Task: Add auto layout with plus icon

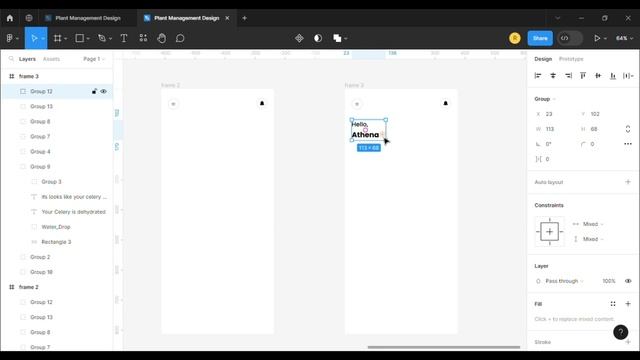Action: coord(628,182)
